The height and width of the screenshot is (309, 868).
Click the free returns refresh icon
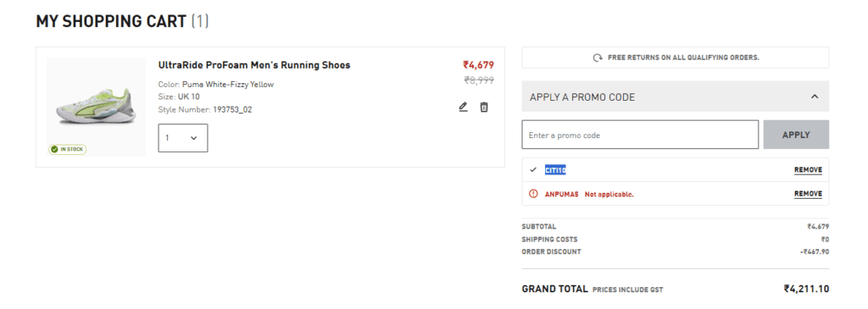click(x=598, y=58)
